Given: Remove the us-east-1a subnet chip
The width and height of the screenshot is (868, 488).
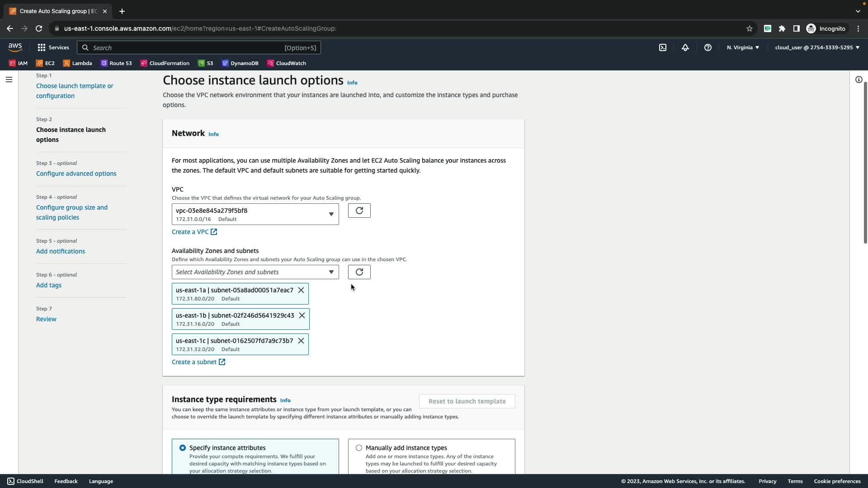Looking at the screenshot, I should coord(301,290).
